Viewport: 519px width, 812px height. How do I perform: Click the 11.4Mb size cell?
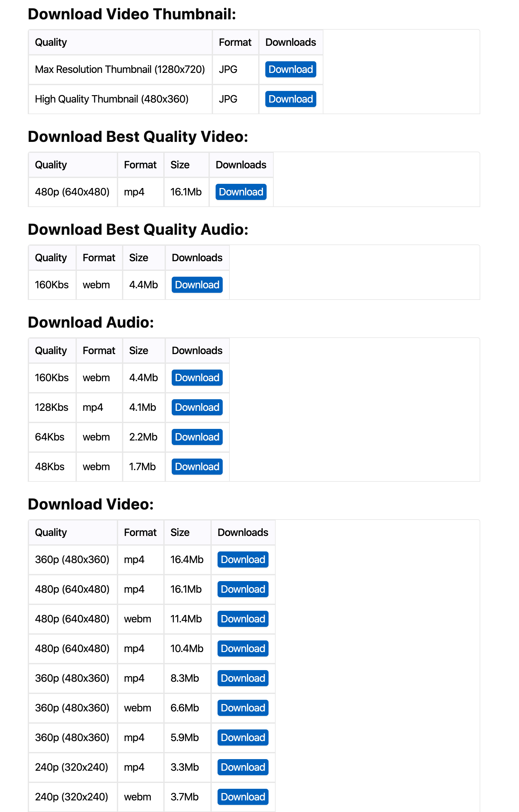(x=187, y=619)
